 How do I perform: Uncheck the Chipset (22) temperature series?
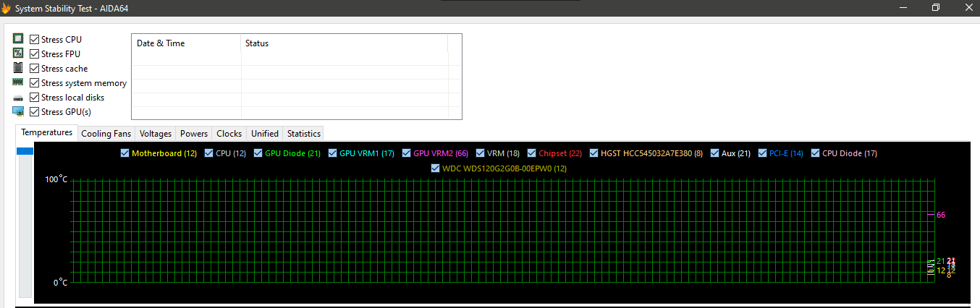tap(532, 153)
